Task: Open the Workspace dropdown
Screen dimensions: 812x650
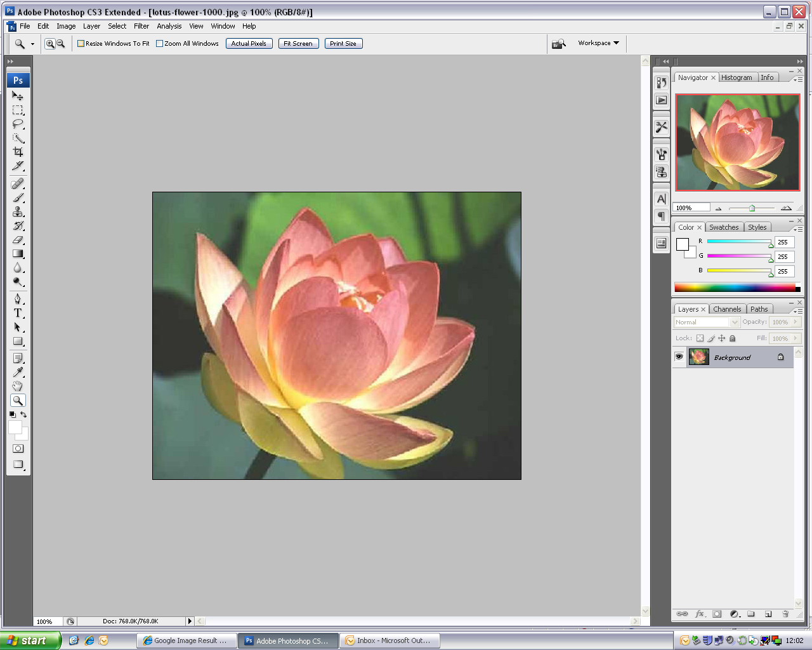Action: [597, 43]
